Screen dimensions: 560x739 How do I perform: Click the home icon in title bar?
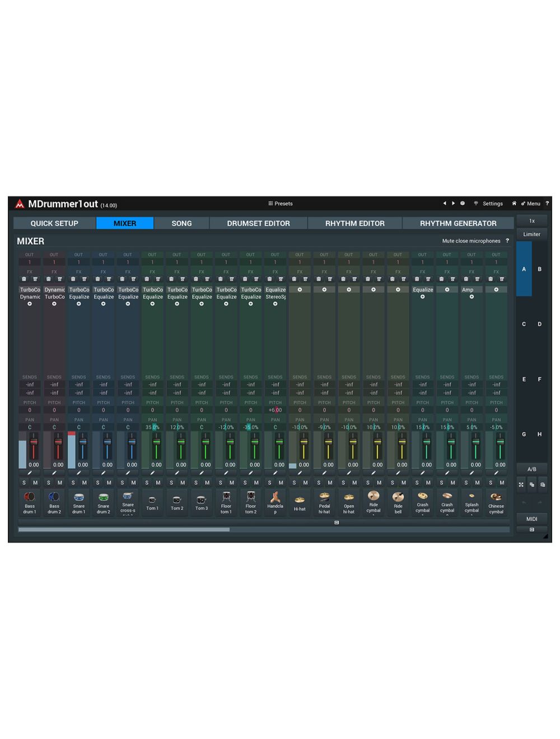[514, 204]
